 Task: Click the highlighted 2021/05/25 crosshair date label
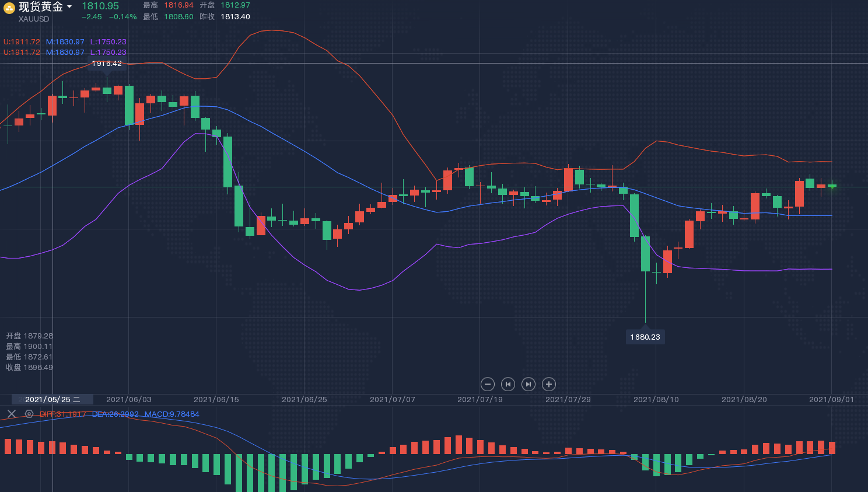[x=52, y=400]
